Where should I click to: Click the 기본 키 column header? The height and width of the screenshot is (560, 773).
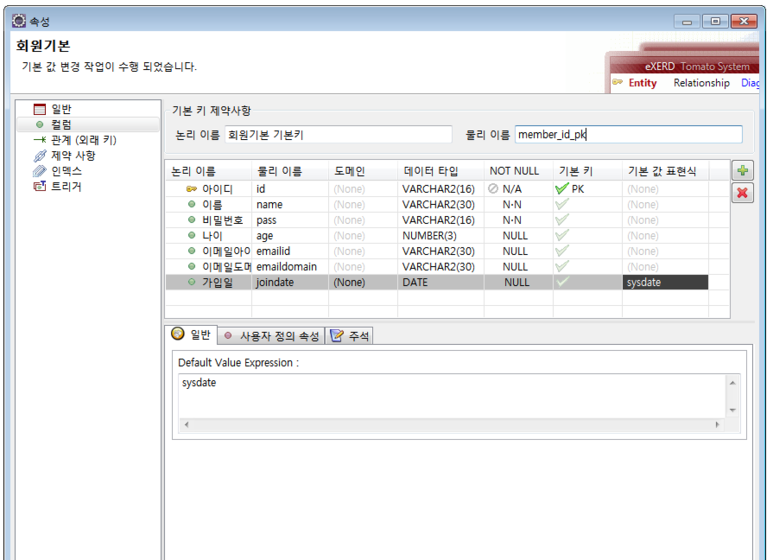coord(588,171)
